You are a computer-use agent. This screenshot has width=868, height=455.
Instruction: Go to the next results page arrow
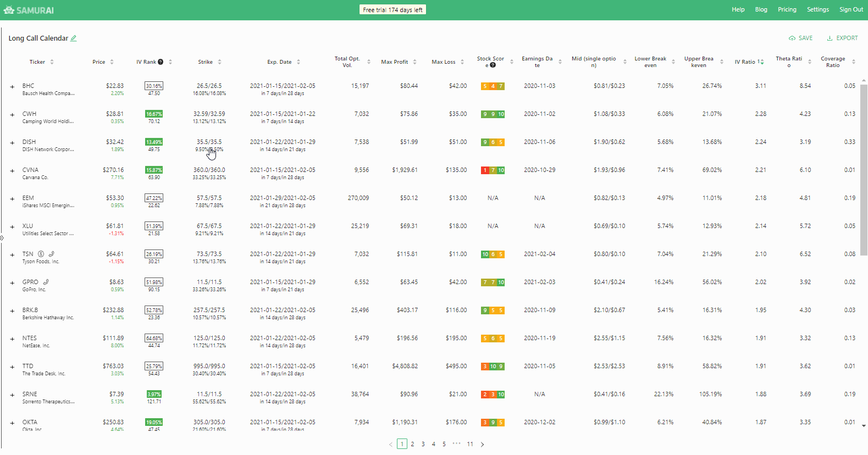click(482, 444)
